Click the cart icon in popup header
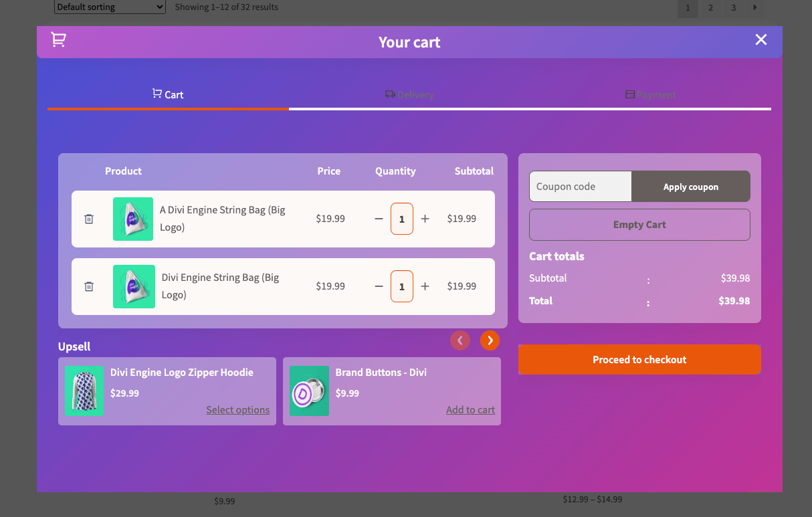Viewport: 812px width, 517px height. pyautogui.click(x=59, y=40)
